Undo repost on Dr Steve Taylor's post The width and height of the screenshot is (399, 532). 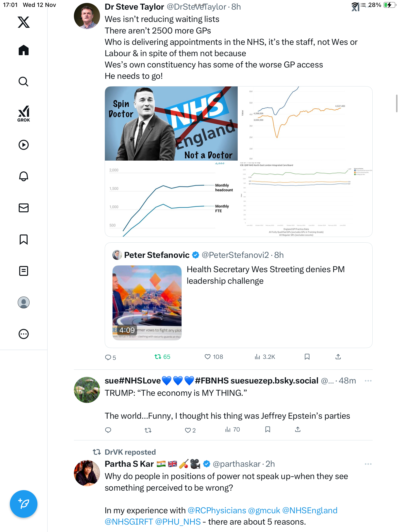[158, 357]
